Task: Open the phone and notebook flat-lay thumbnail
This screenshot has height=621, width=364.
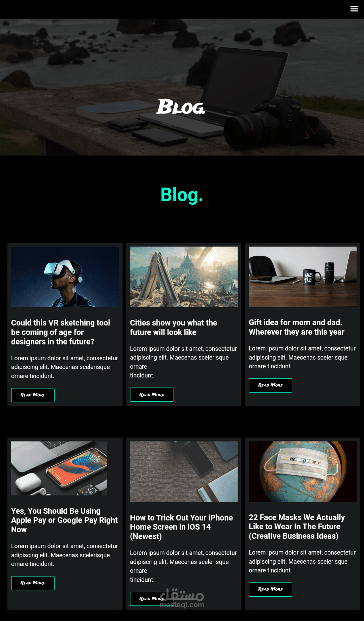Action: 184,472
